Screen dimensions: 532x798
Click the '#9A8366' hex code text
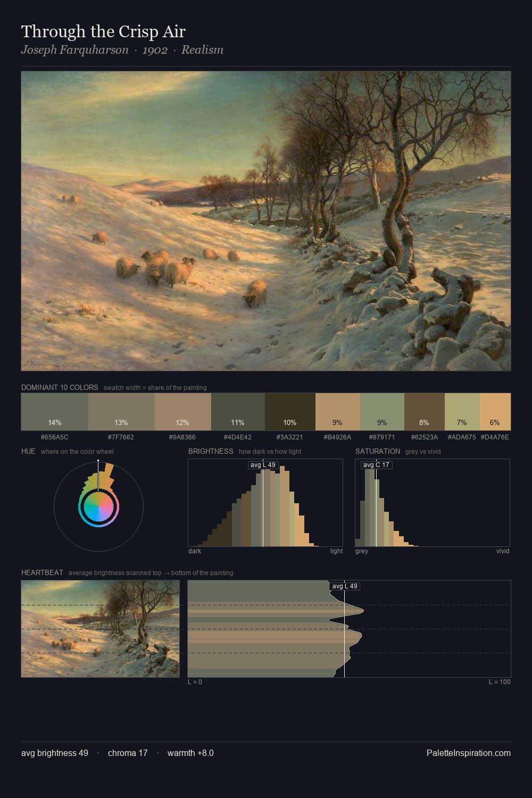[x=182, y=437]
